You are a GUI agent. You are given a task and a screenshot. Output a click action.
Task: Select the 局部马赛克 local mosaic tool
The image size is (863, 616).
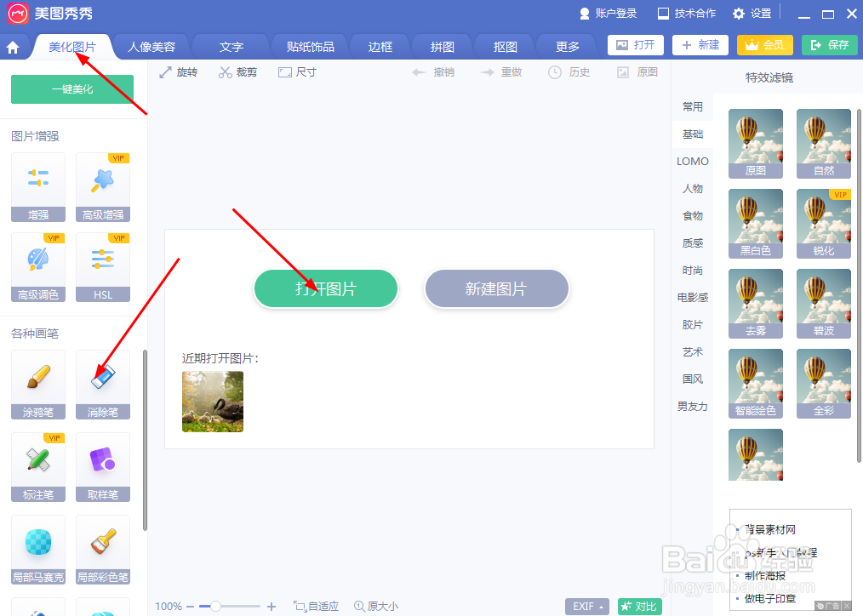37,549
